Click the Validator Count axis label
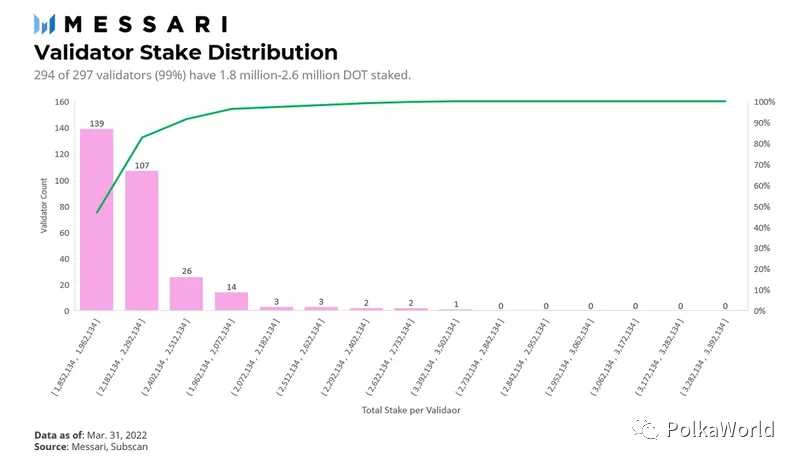 44,206
